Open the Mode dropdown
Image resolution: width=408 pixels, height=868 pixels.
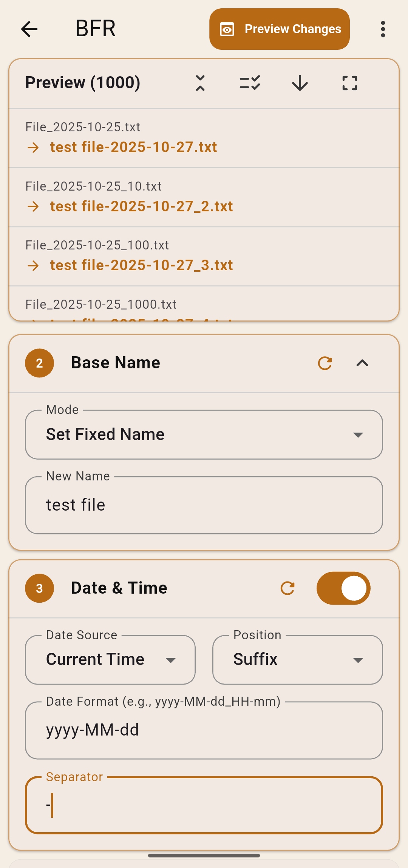point(204,435)
